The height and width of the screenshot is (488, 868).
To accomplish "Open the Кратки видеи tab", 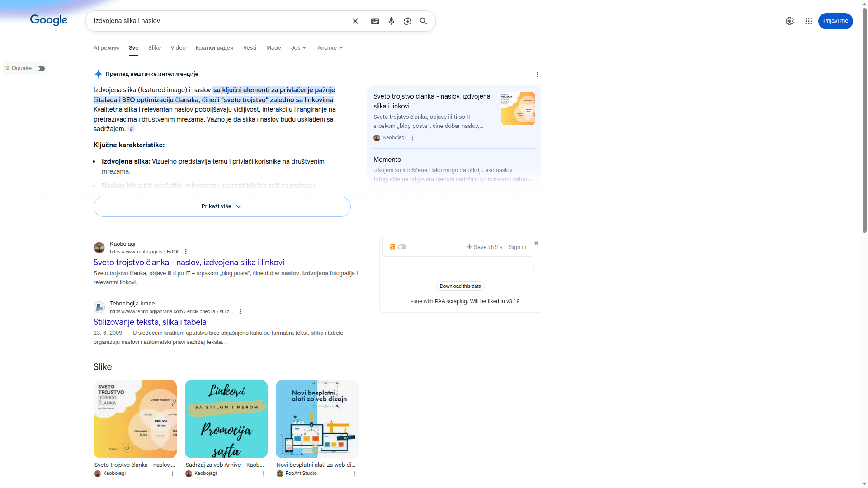I will click(215, 48).
